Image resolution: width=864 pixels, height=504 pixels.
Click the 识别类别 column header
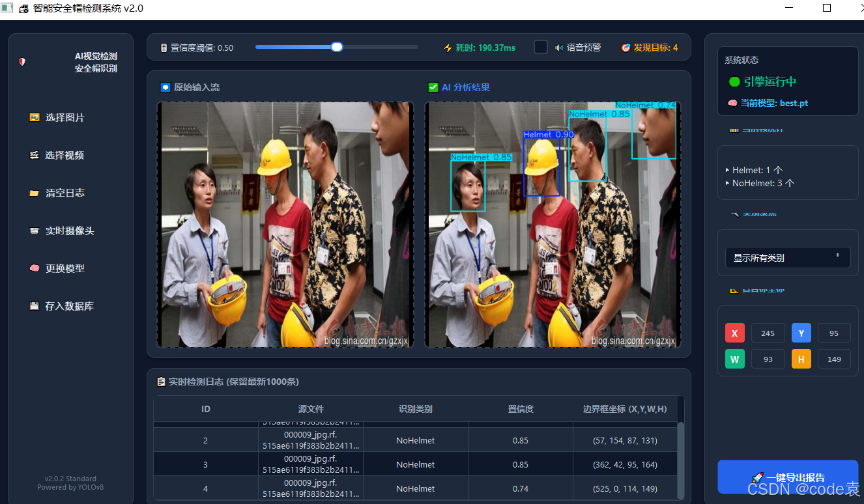(x=416, y=409)
